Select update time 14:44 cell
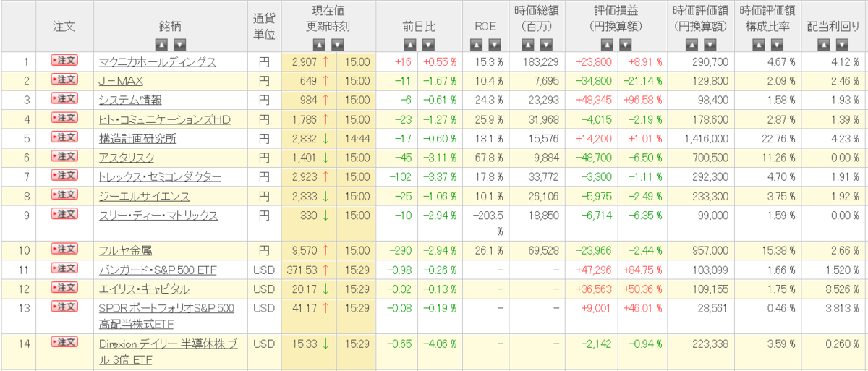 pos(359,139)
